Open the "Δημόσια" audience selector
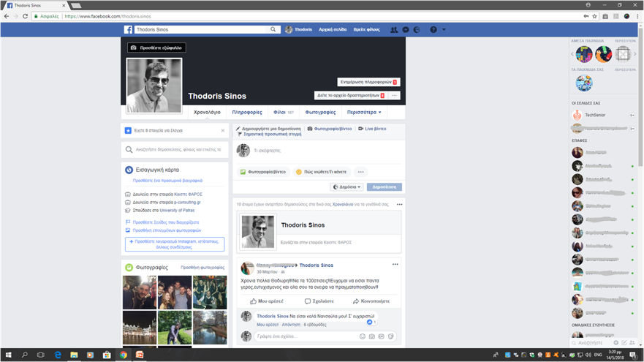Screen dimensions: 644x362 coord(347,187)
